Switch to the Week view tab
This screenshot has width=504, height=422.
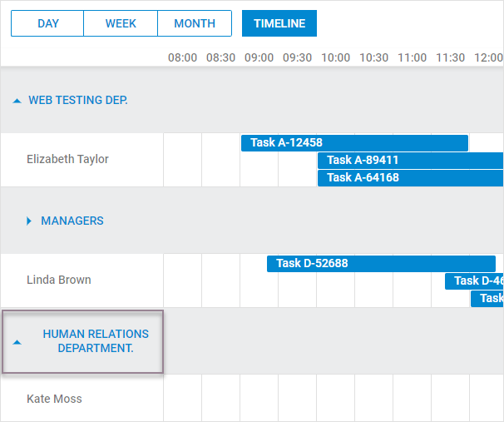[121, 23]
